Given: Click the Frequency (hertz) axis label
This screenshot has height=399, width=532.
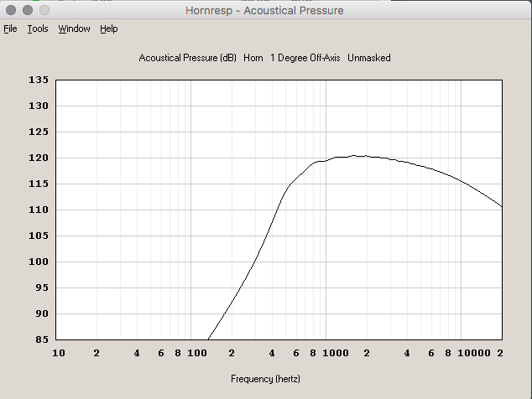Looking at the screenshot, I should pos(265,379).
